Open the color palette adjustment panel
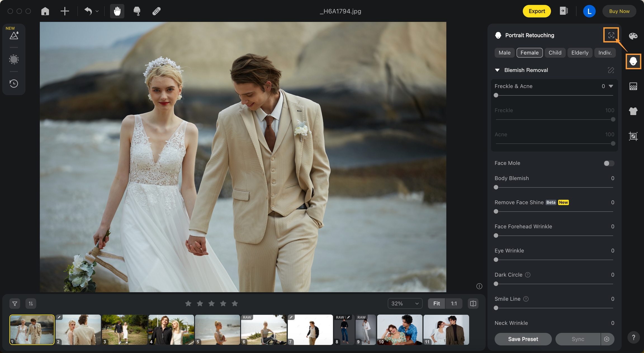The image size is (644, 353). pyautogui.click(x=633, y=36)
